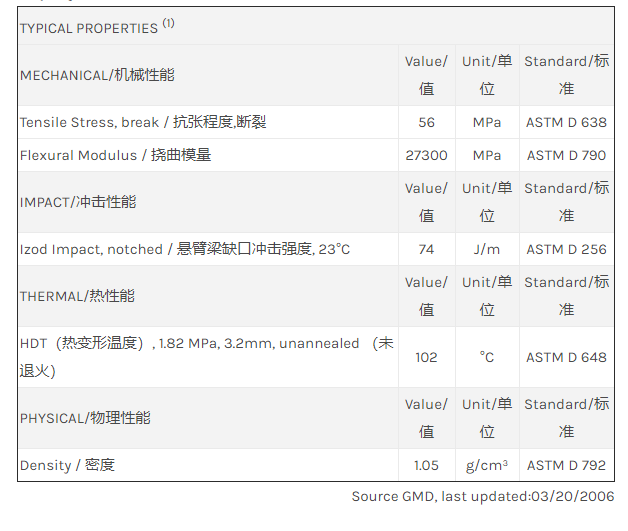
Task: Click the Source GMD last updated text
Action: click(x=482, y=496)
